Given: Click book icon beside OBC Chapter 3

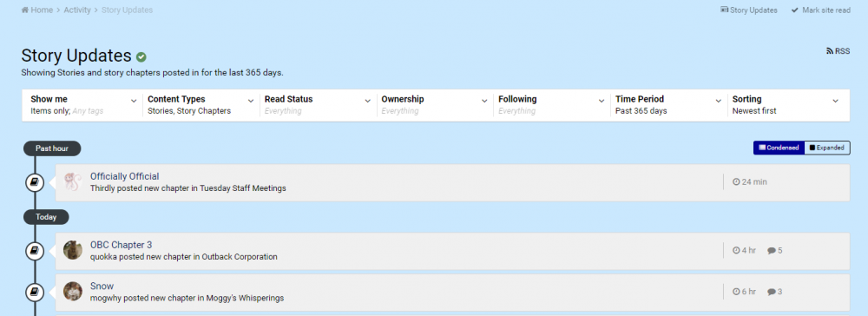Looking at the screenshot, I should (35, 251).
